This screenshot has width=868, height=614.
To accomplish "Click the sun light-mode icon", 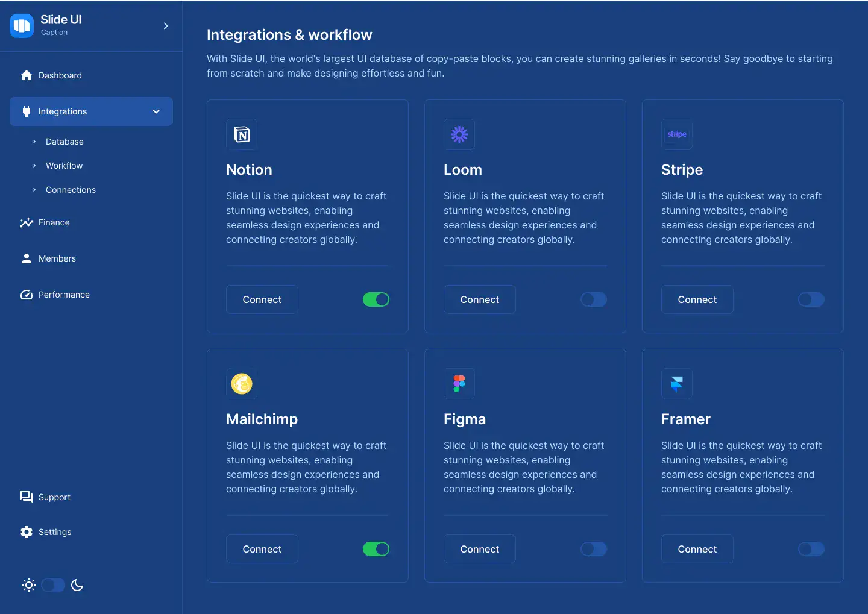I will coord(29,585).
